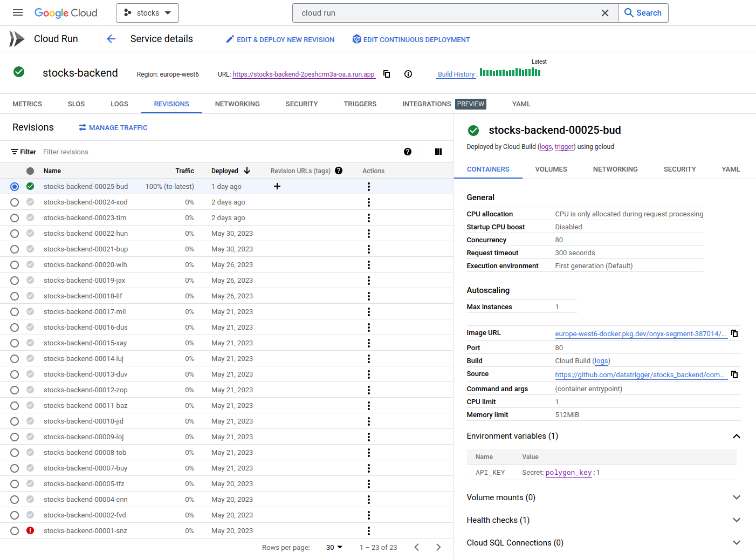
Task: Copy the Image URL with copy icon
Action: [734, 333]
